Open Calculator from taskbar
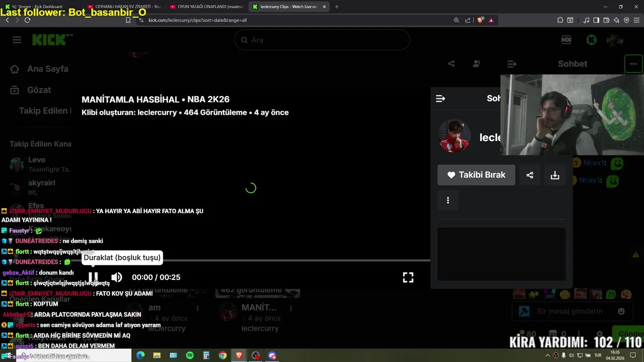 click(206, 355)
